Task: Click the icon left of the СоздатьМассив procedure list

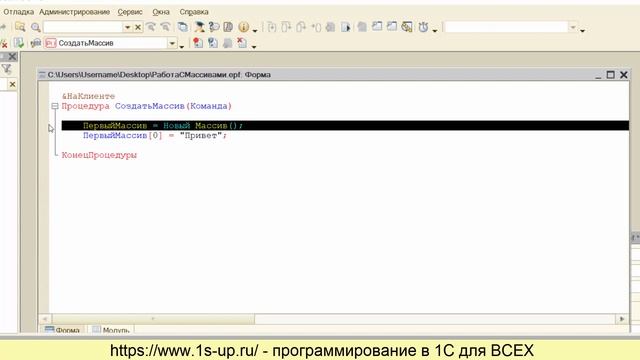Action: [x=36, y=43]
